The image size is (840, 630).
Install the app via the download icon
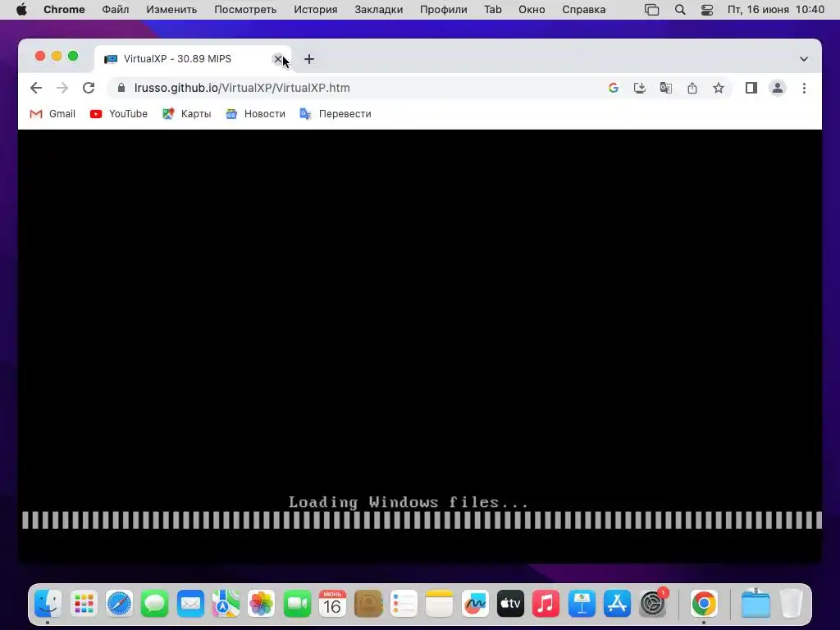pos(640,88)
